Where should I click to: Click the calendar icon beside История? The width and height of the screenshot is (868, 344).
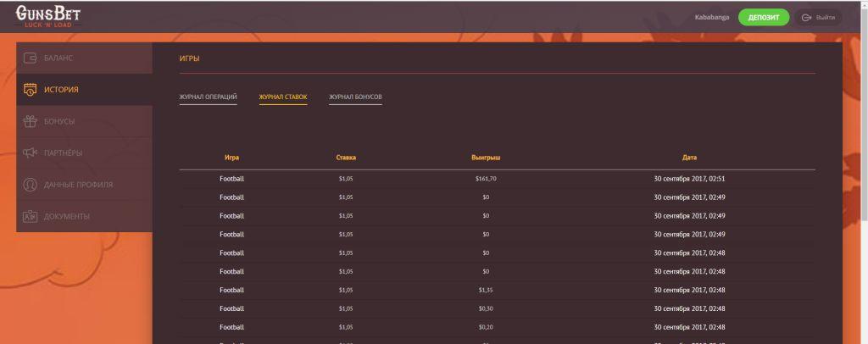click(x=30, y=90)
